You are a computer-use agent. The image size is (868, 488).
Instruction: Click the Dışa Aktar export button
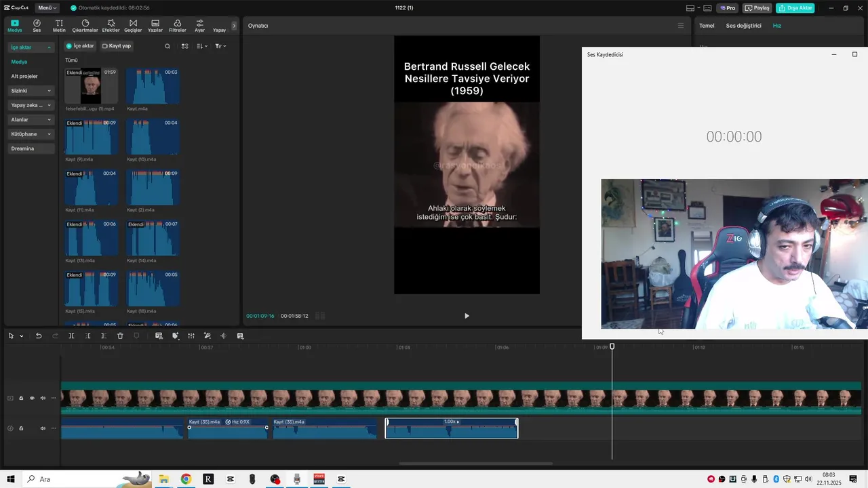click(795, 8)
